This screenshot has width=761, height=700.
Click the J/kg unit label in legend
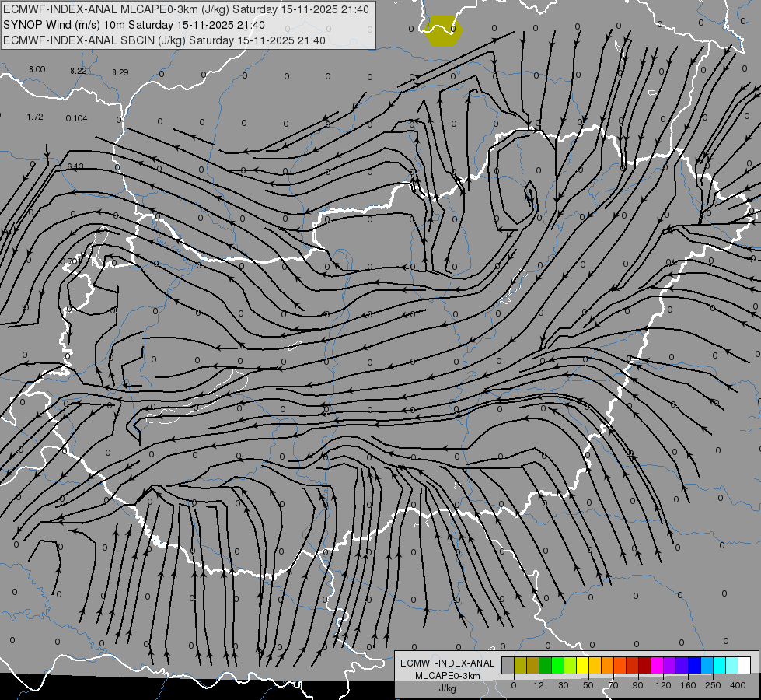click(x=447, y=688)
